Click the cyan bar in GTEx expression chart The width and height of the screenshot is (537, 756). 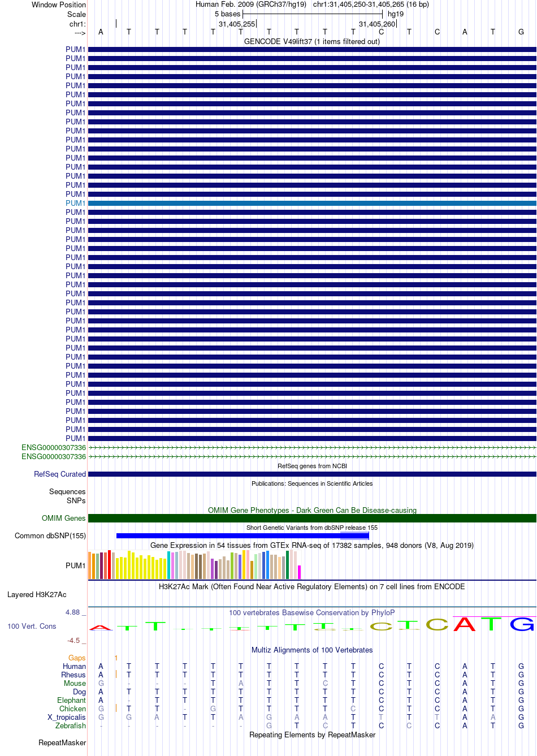[169, 565]
